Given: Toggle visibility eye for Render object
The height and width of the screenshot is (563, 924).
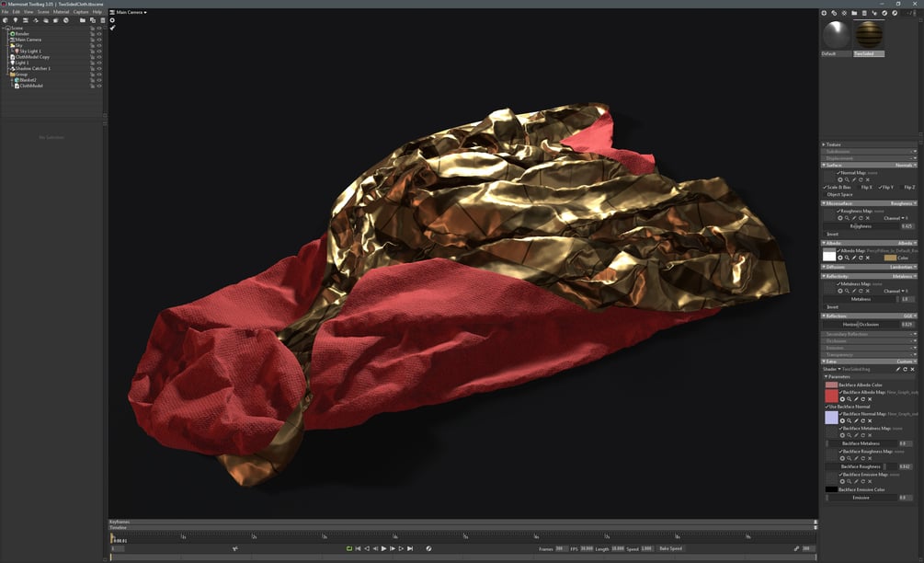Looking at the screenshot, I should coord(99,34).
